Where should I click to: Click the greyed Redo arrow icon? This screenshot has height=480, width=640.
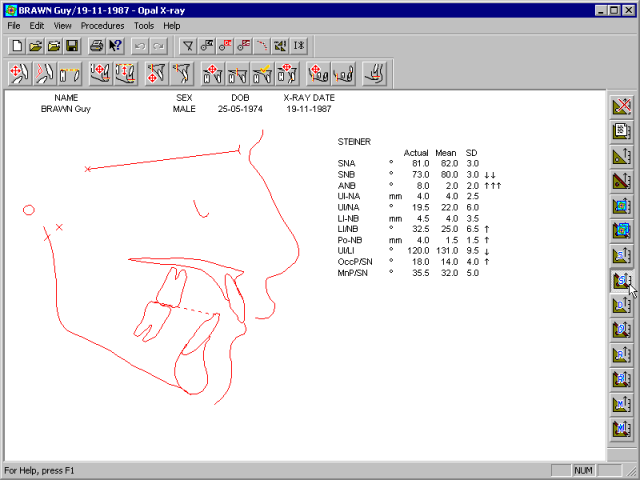158,46
